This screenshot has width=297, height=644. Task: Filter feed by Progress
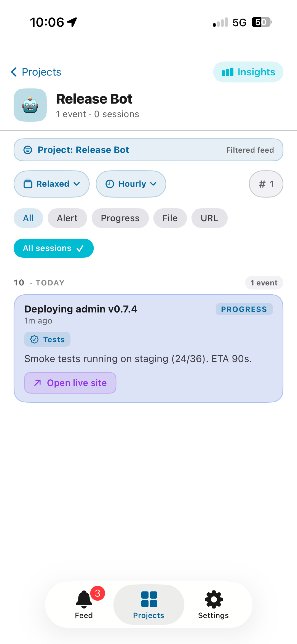pos(120,218)
